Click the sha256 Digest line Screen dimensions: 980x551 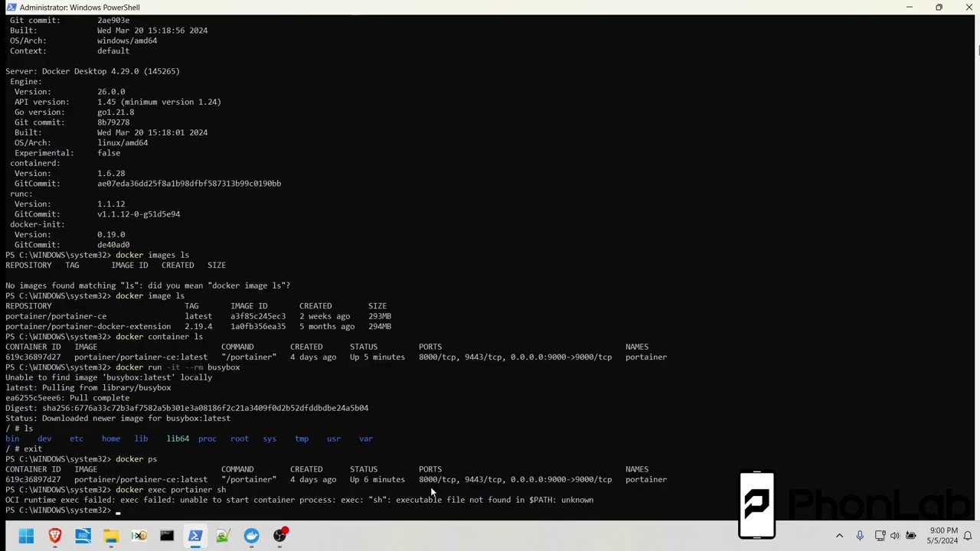pyautogui.click(x=187, y=408)
